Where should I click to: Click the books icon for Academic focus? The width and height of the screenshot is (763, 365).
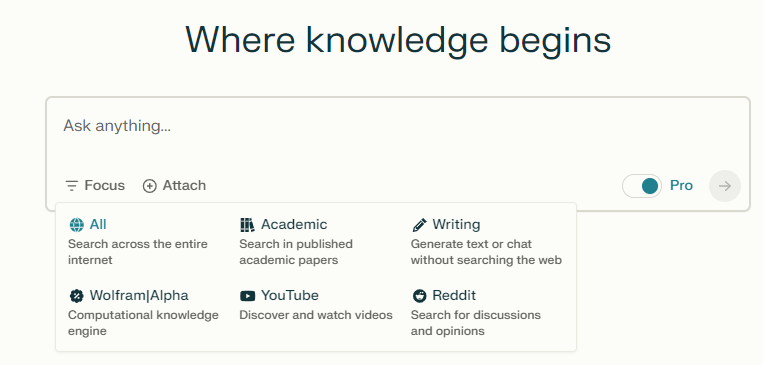coord(248,225)
